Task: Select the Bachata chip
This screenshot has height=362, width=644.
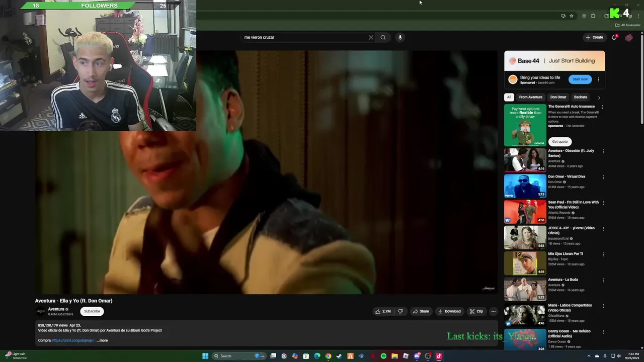Action: pos(581,97)
